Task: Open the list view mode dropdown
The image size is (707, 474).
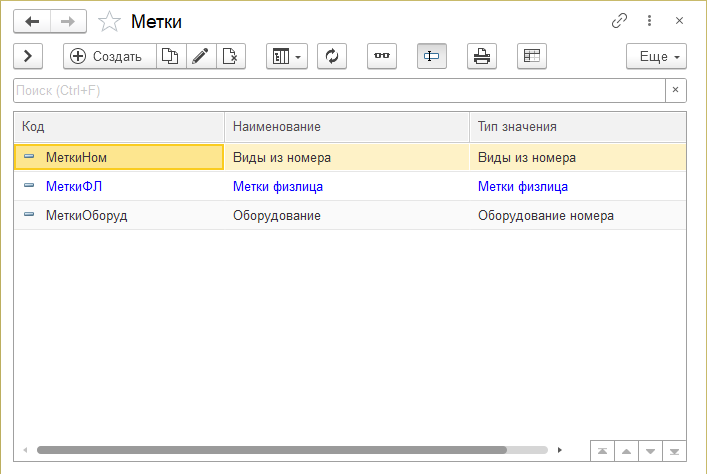Action: [x=286, y=56]
